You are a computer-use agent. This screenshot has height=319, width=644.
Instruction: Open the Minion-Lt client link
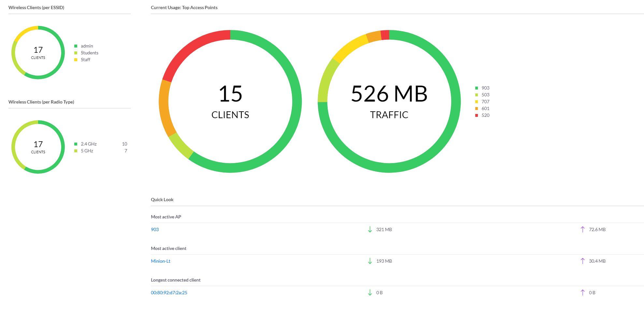(161, 261)
